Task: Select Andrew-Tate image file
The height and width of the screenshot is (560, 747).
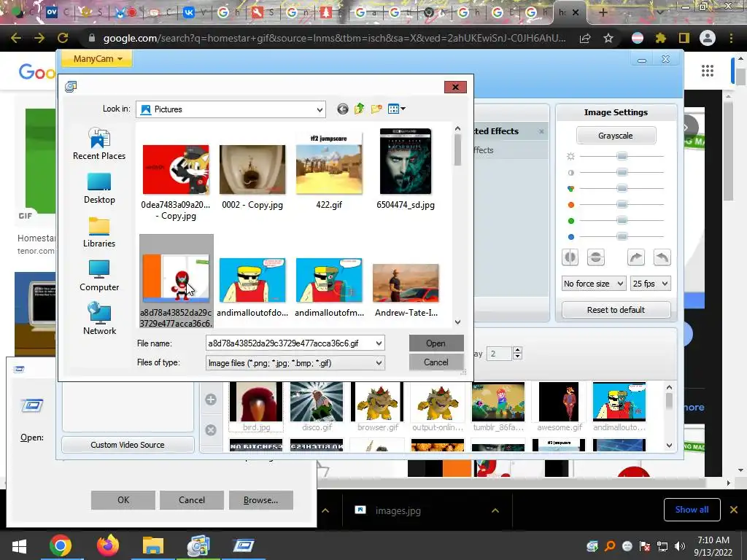Action: (x=406, y=290)
